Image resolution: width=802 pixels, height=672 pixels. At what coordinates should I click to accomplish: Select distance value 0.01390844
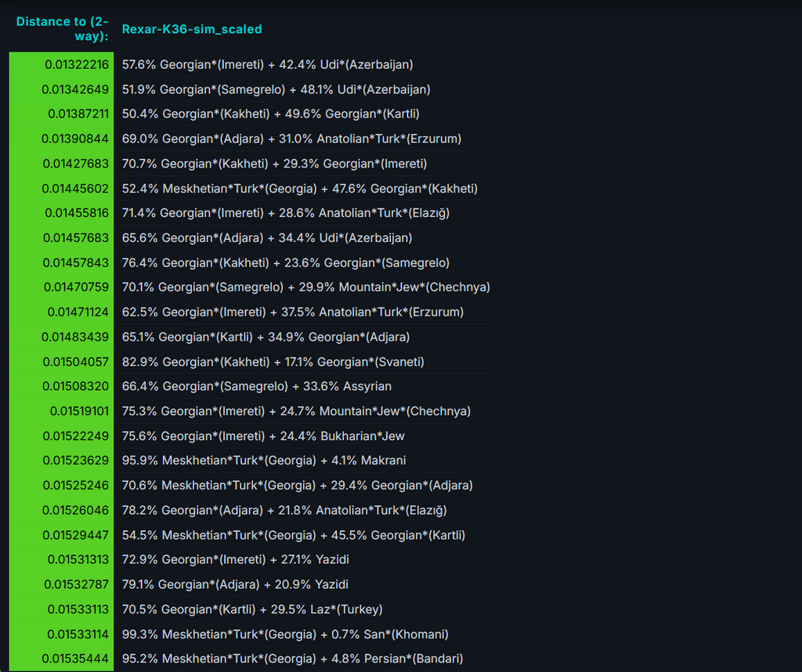(75, 139)
